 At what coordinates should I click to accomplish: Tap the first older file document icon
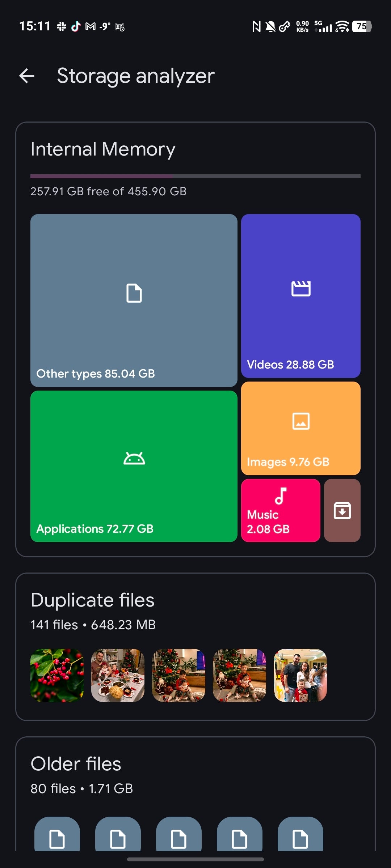[x=57, y=835]
